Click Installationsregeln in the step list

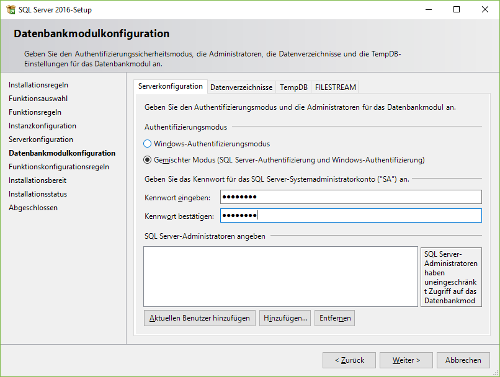pos(38,85)
